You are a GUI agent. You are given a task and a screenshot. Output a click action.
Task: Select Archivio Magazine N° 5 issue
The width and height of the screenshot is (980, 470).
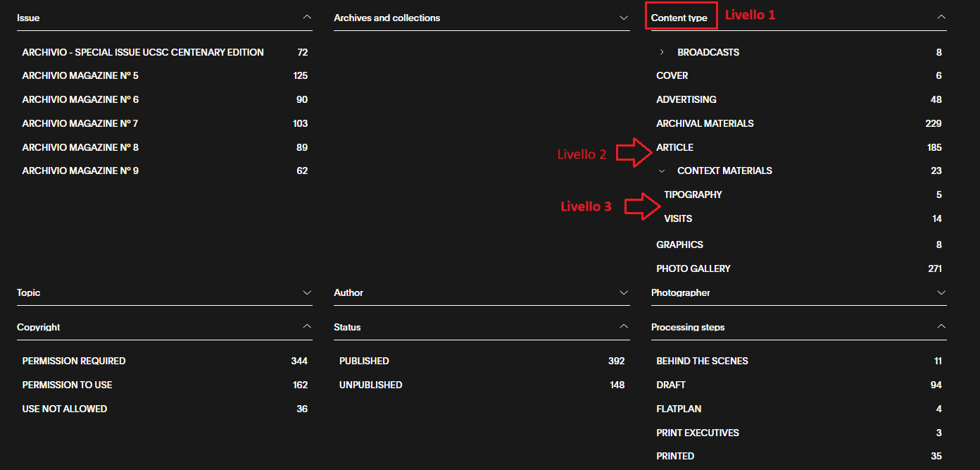tap(80, 76)
